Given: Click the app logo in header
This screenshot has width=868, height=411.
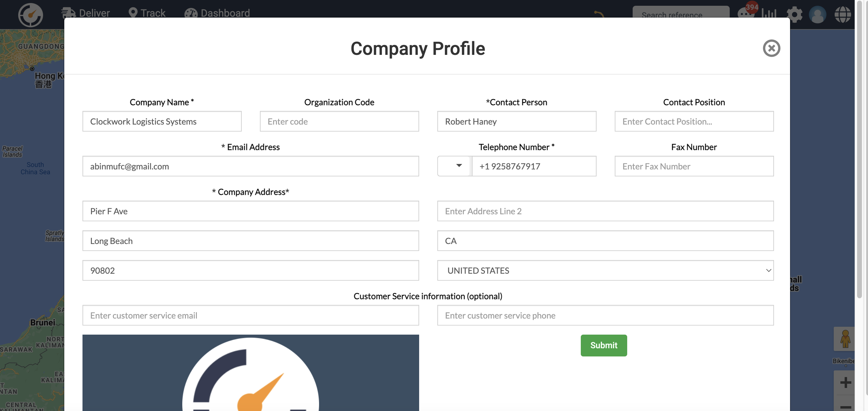Looking at the screenshot, I should (31, 15).
